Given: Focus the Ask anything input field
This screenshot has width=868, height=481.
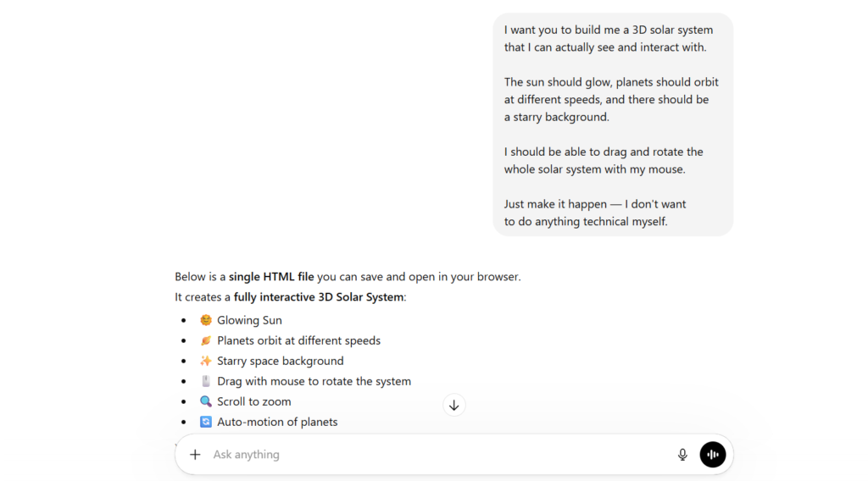Looking at the screenshot, I should pos(424,455).
